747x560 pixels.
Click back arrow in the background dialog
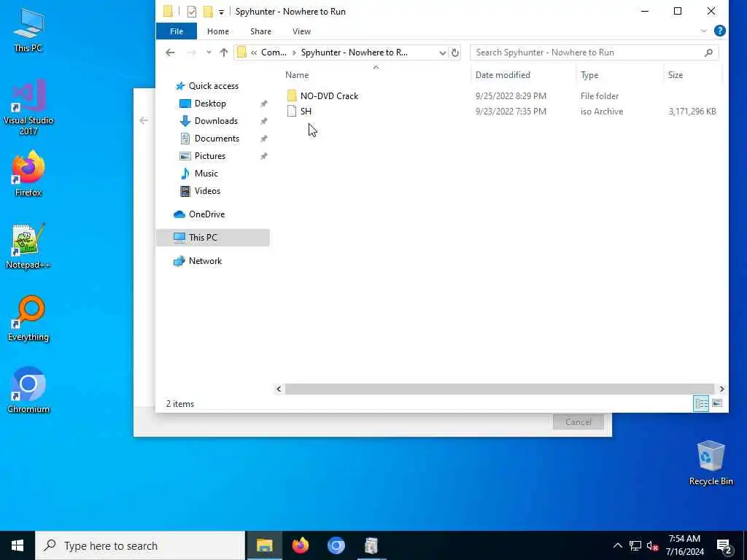[x=144, y=120]
